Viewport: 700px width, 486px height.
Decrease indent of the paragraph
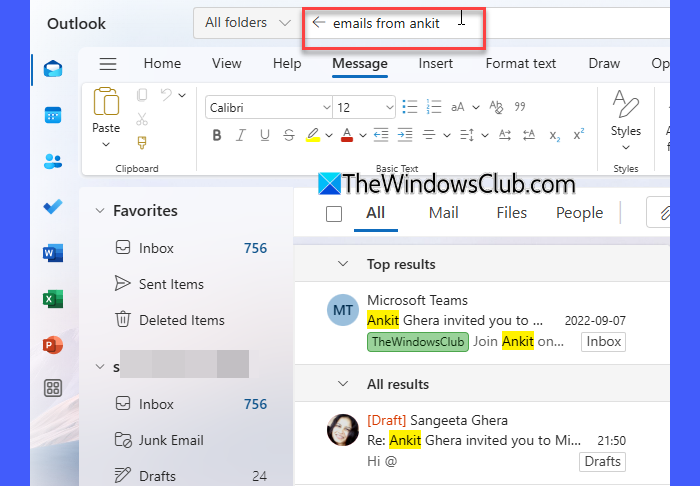point(381,134)
